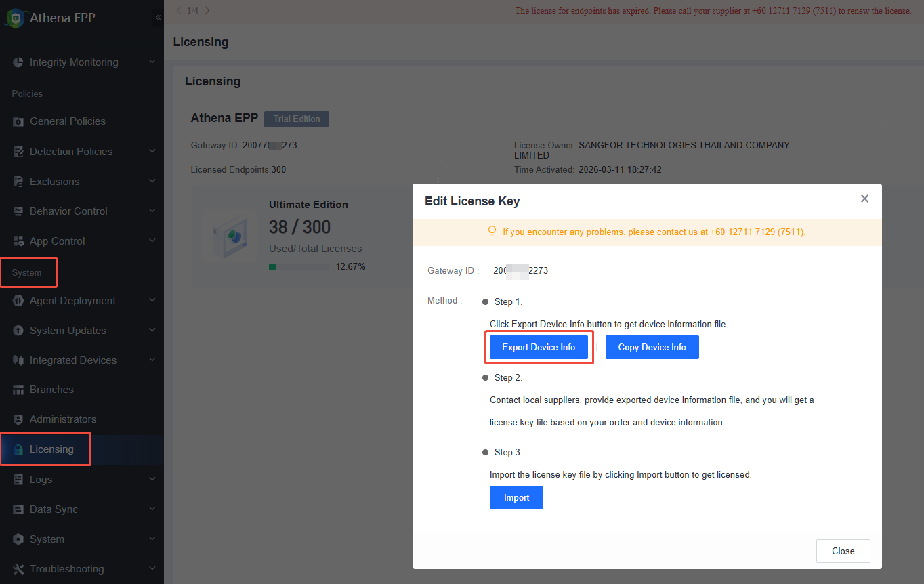Viewport: 924px width, 584px height.
Task: Click the Detection Policies icon
Action: tap(18, 152)
